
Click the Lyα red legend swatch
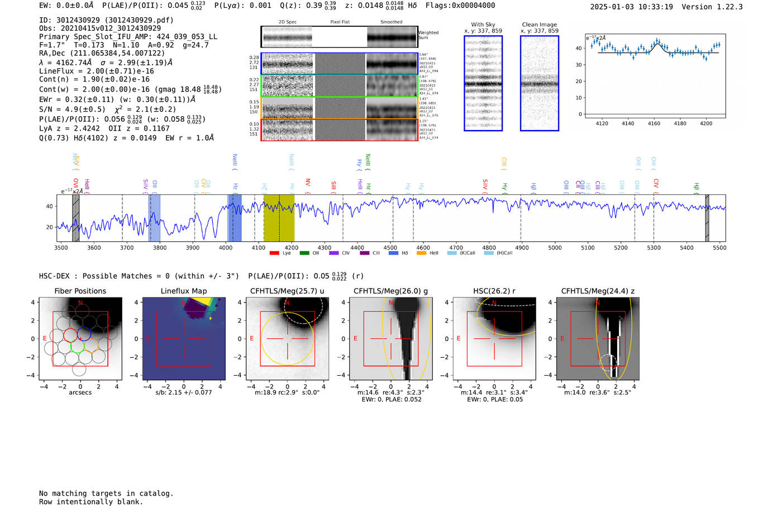tap(274, 253)
